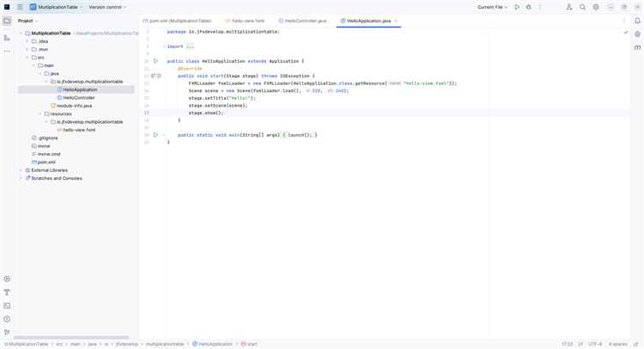Debug the current file
Viewport: 644px width, 349px height.
pos(529,7)
